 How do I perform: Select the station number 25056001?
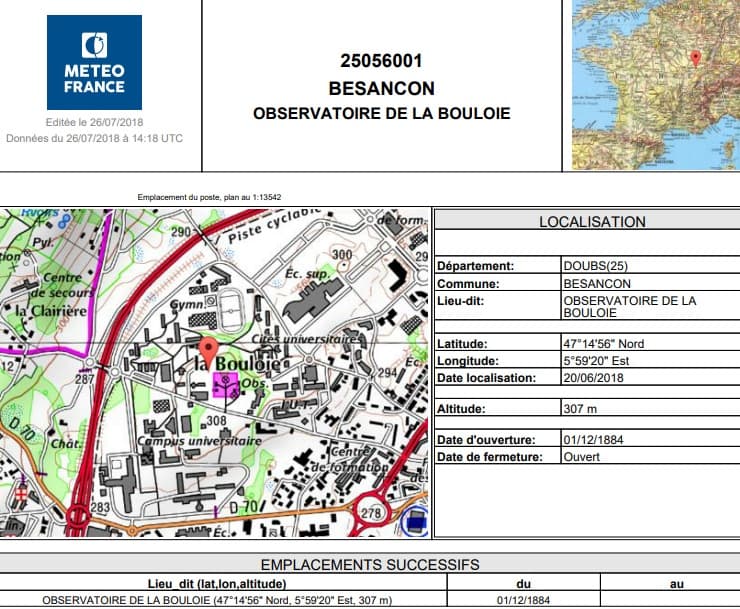381,60
